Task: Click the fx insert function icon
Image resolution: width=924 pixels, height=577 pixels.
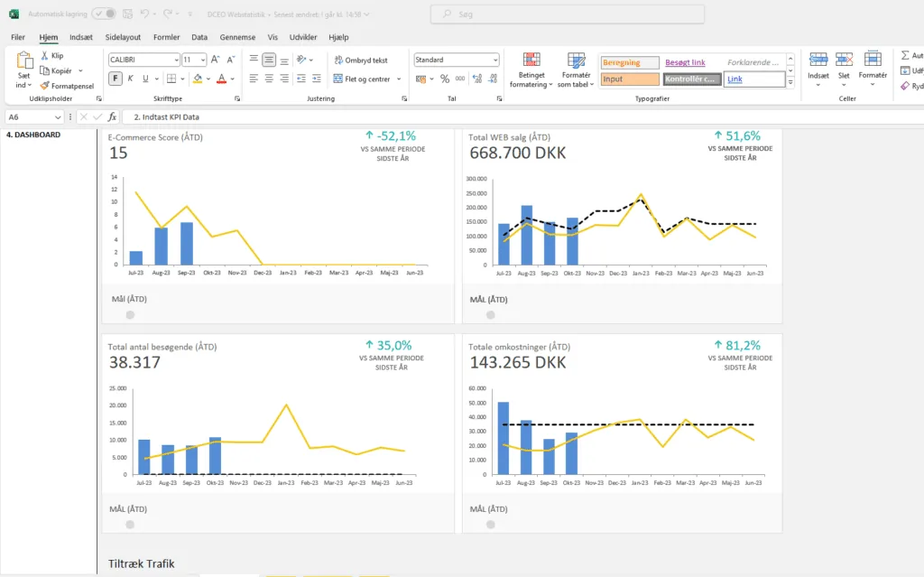Action: tap(112, 116)
